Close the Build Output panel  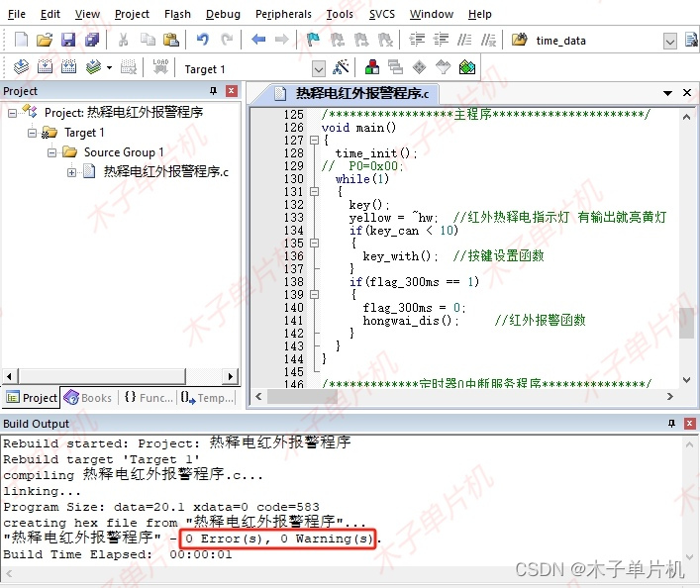point(690,424)
